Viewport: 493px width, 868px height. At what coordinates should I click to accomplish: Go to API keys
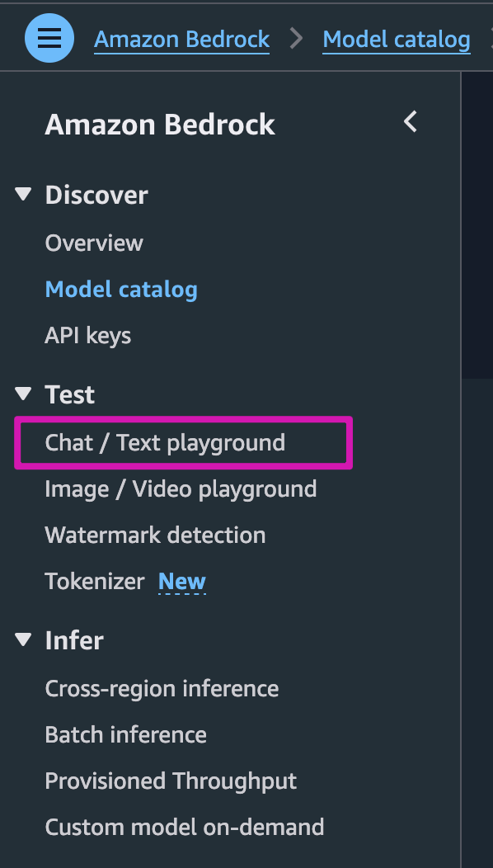87,335
